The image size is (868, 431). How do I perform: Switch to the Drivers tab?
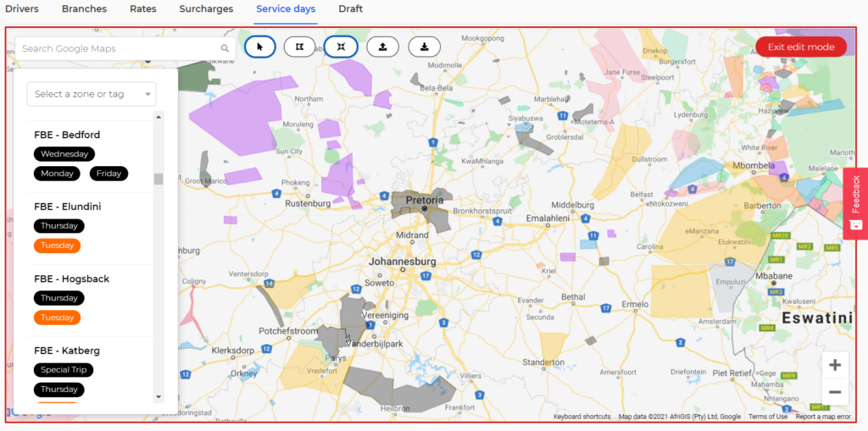tap(21, 8)
